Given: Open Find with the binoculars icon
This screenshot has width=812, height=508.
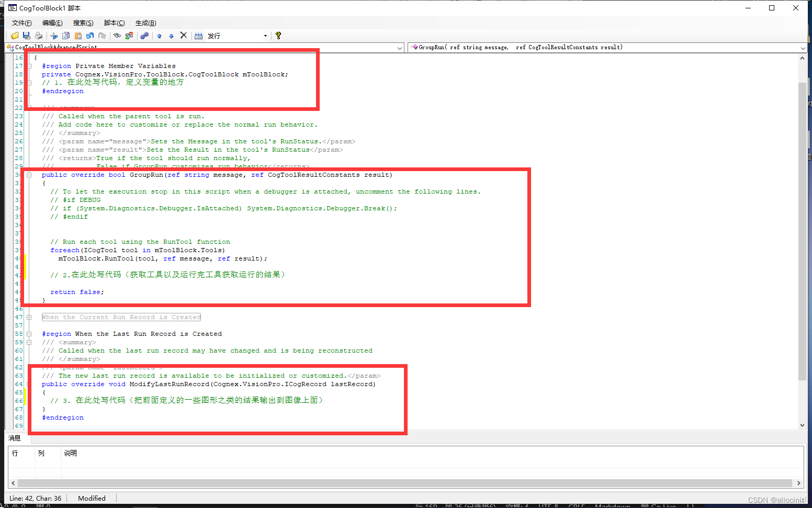Looking at the screenshot, I should [117, 36].
